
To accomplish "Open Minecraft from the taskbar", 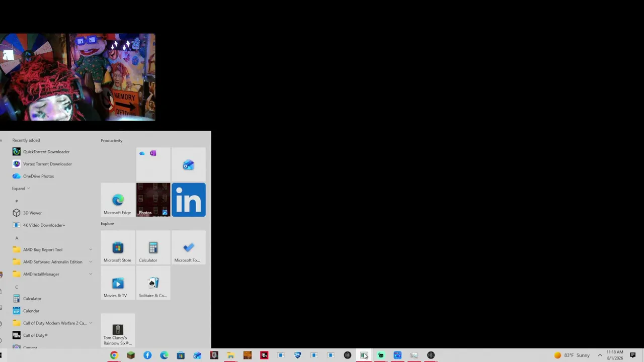I will [x=131, y=355].
